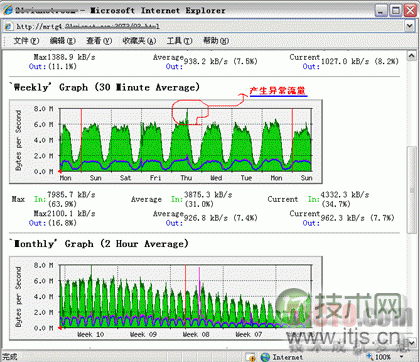
Task: Click the Week 10 label on Monthly graph
Action: coord(91,334)
